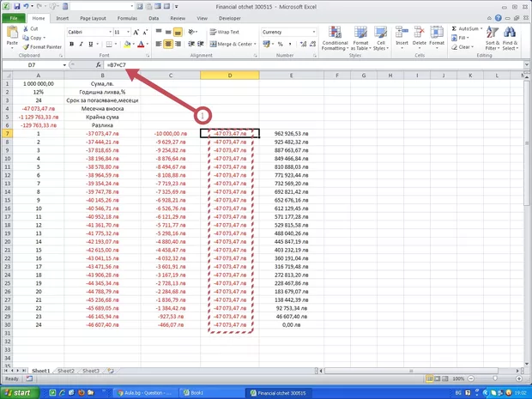Click the Insert Function fx icon

point(98,65)
